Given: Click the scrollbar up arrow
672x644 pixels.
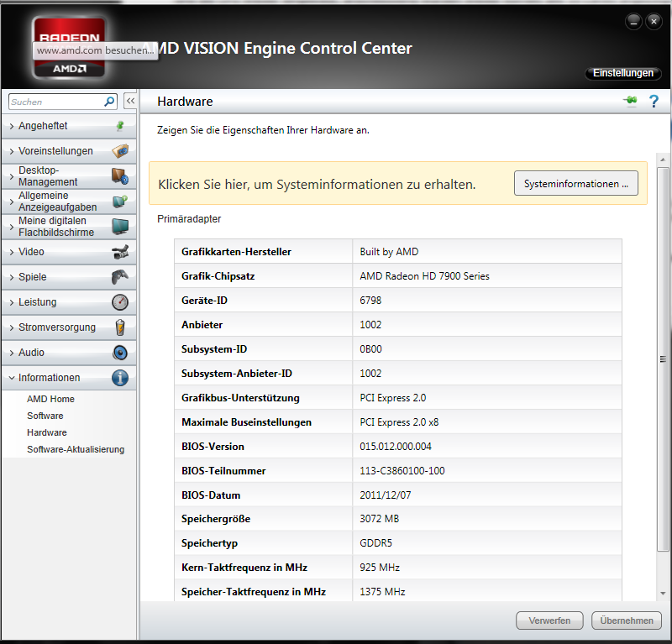Looking at the screenshot, I should point(663,160).
